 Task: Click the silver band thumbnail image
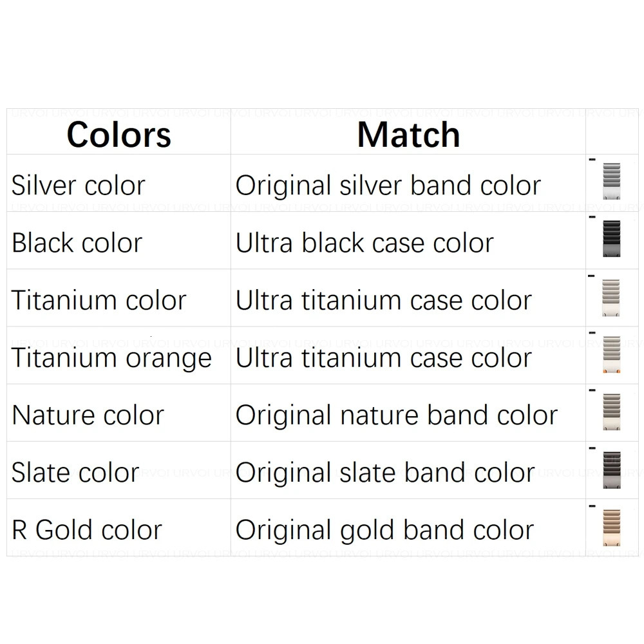click(x=611, y=182)
